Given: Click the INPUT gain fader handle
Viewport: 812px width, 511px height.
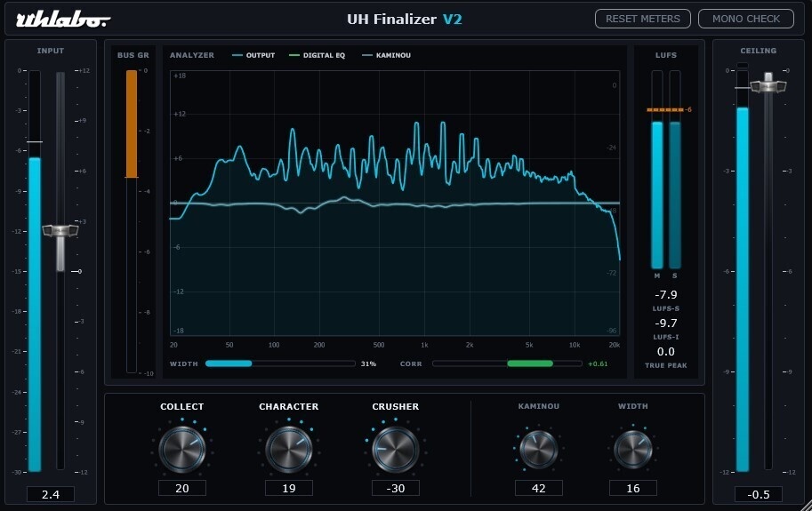Looking at the screenshot, I should [60, 231].
